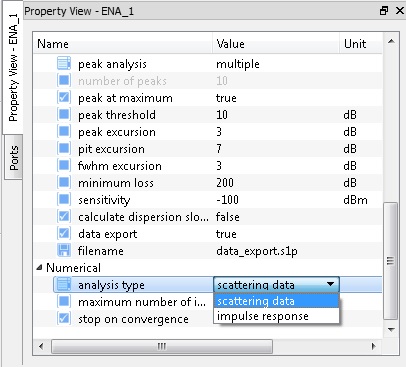Screen dimensions: 406x367
Task: Click the minimum loss property icon
Action: (64, 182)
